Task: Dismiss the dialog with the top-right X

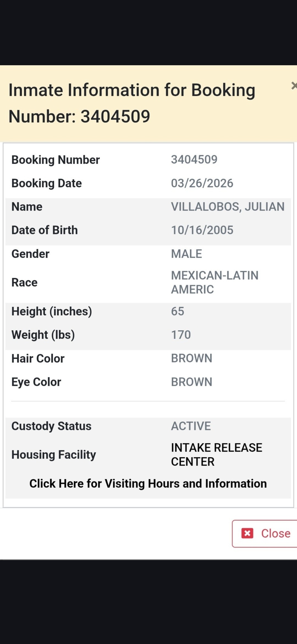Action: (294, 86)
